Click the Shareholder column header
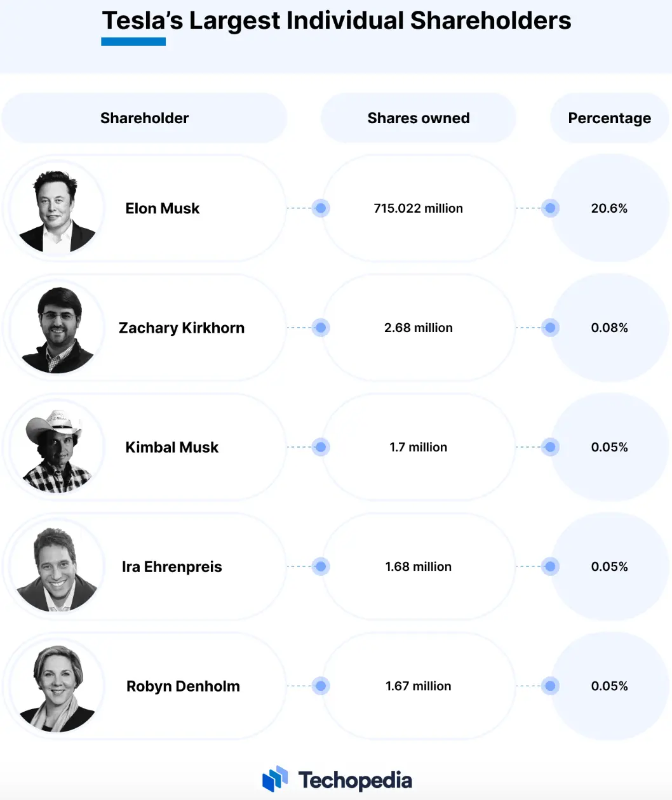Viewport: 672px width, 800px height. click(144, 118)
